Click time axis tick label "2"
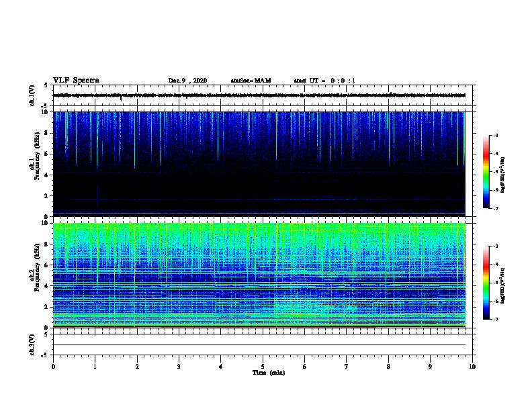The image size is (532, 411). coord(137,366)
